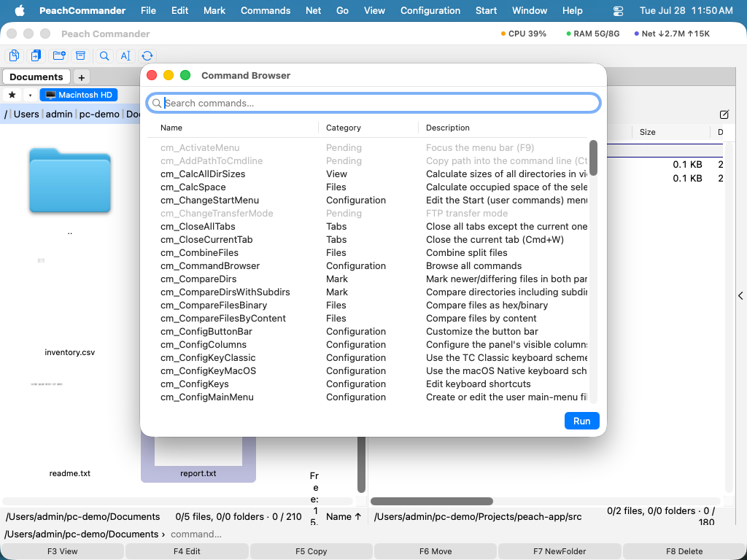Click the right panel horizontal scrollbar
747x560 pixels.
pos(432,501)
